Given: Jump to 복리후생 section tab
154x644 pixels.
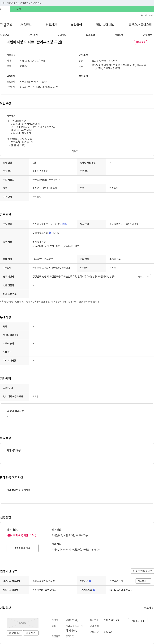Looking at the screenshot, I should [x=90, y=35].
